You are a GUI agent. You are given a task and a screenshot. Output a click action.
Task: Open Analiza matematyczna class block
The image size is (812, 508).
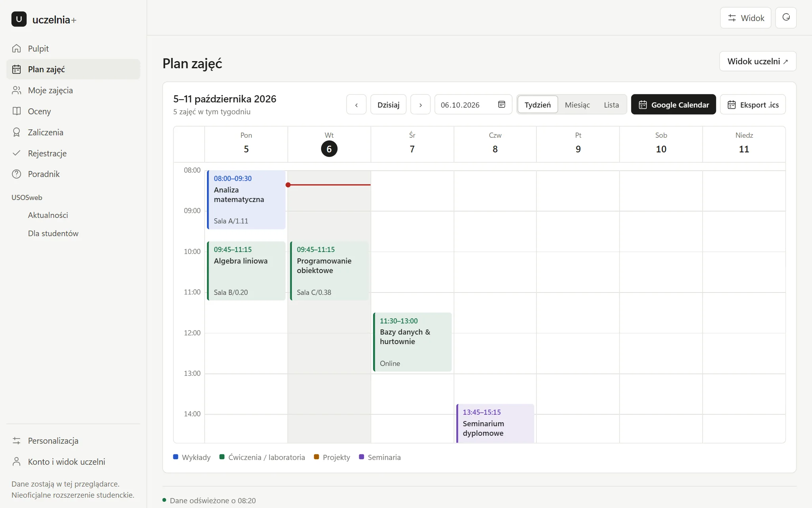tap(246, 200)
